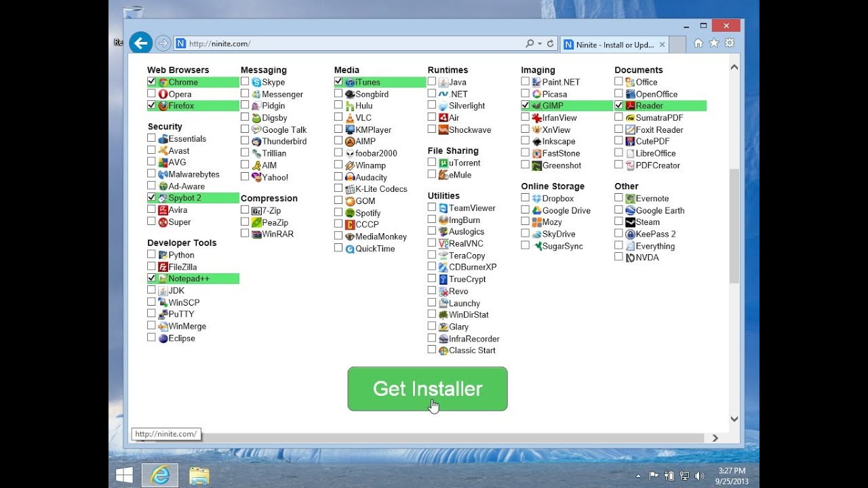868x488 pixels.
Task: Open the browser settings gear
Action: coord(730,43)
